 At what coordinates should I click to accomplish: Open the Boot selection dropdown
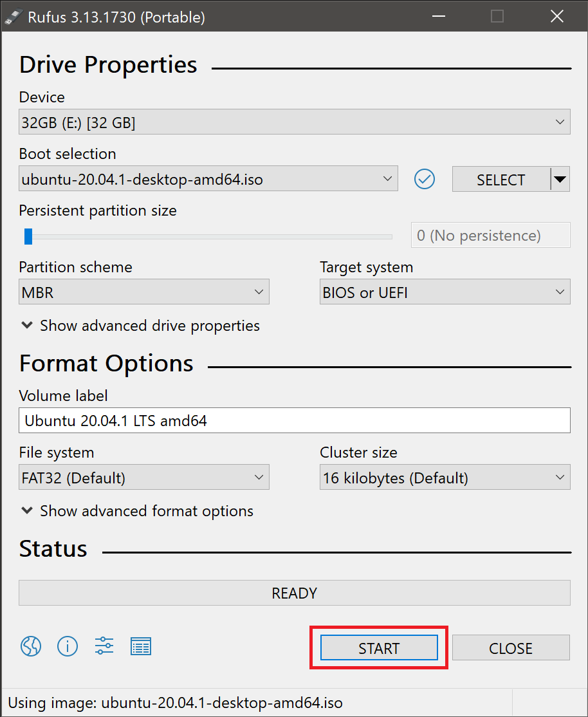point(208,180)
